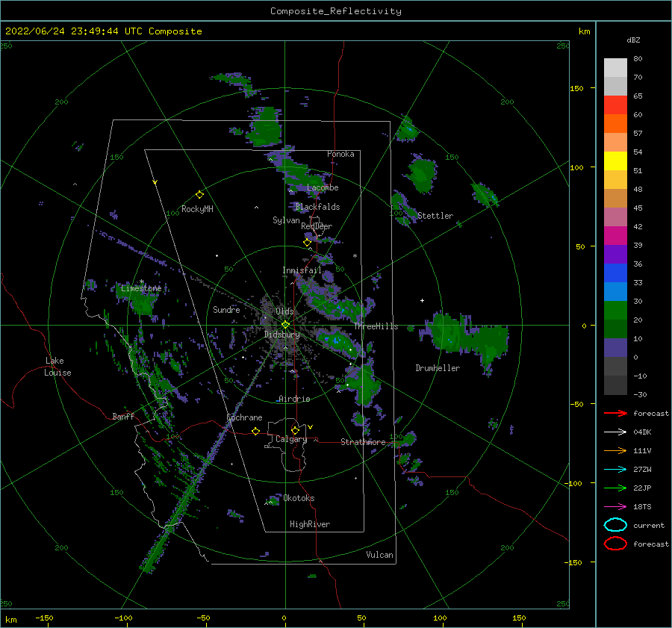The image size is (672, 628).
Task: Click yellow diamond radar site at map center
Action: pos(285,325)
